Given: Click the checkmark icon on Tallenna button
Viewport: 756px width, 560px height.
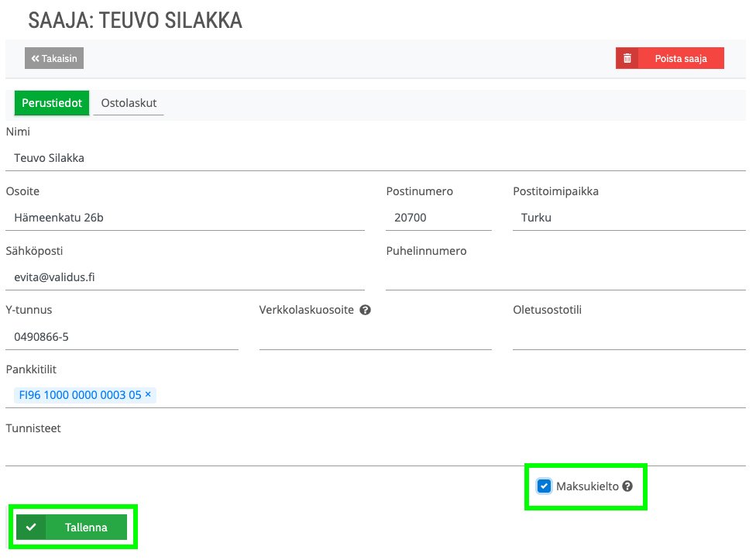Looking at the screenshot, I should point(31,527).
